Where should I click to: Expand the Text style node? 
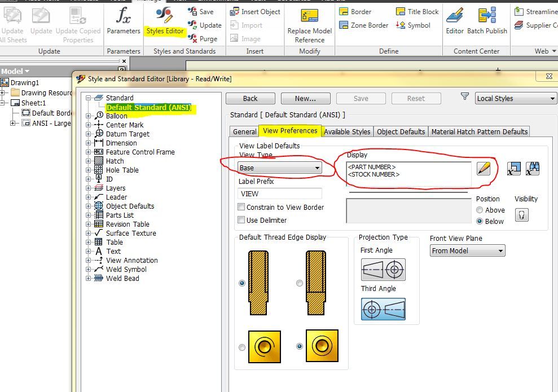point(88,251)
